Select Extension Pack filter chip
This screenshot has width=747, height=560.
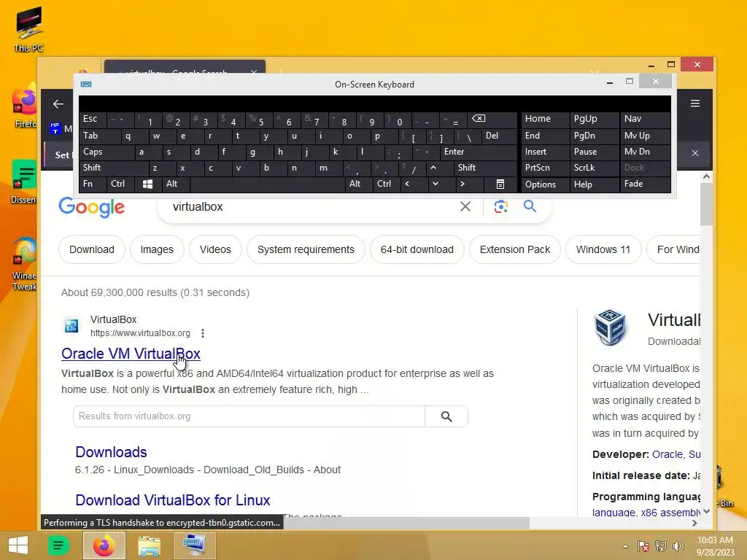[x=515, y=249]
